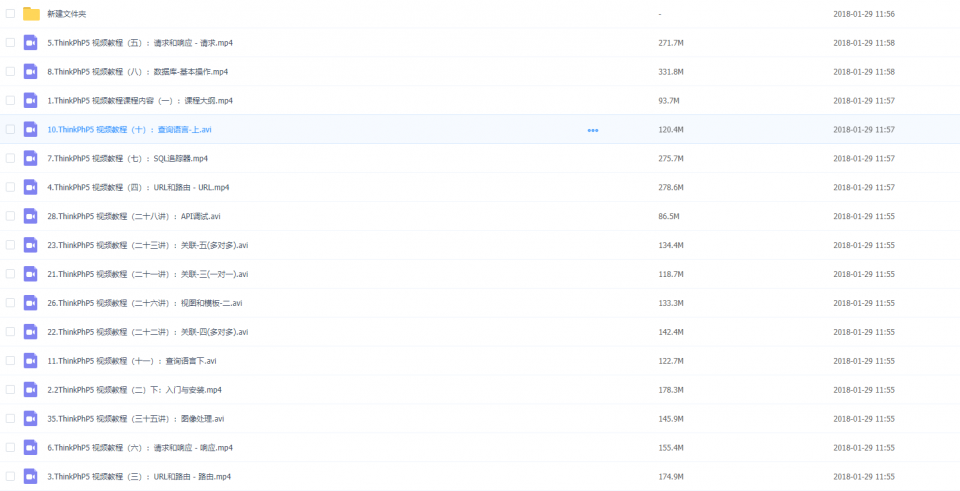The width and height of the screenshot is (960, 491).
Task: Tick checkbox for 3.ThinkPhP5 路由.mp4
Action: point(10,476)
